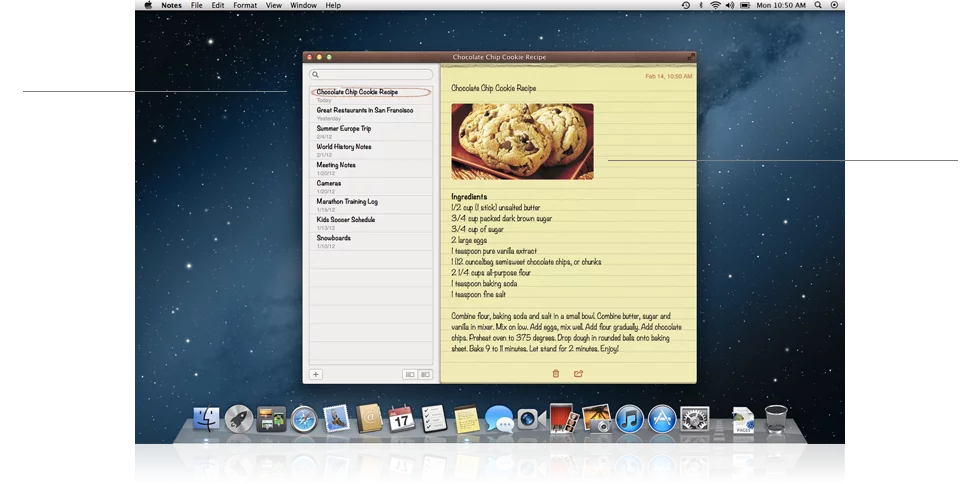Toggle fullscreen for the Notes window
This screenshot has height=484, width=980.
[x=691, y=57]
